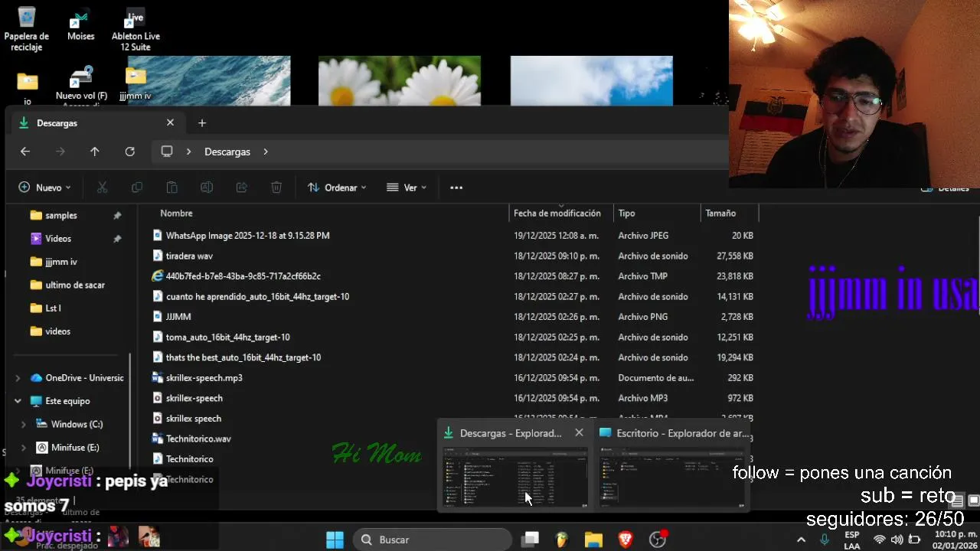980x551 pixels.
Task: Add a new Explorer tab
Action: [x=202, y=122]
